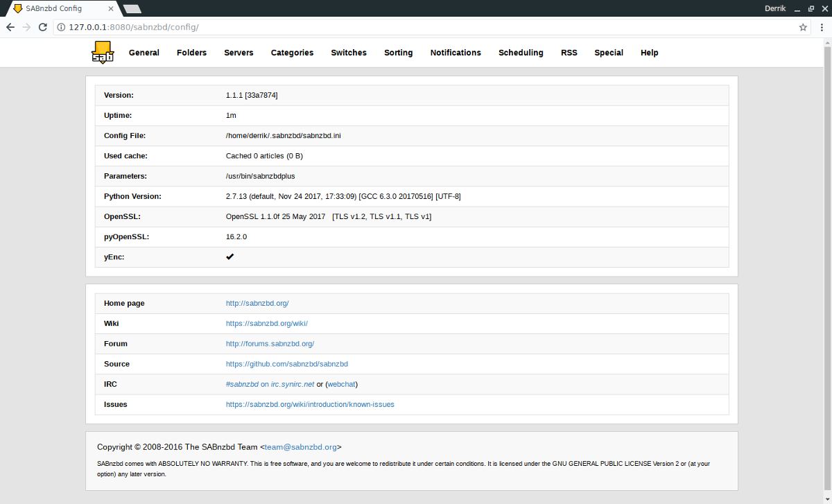Viewport: 832px width, 504px height.
Task: Click the address bar URL field
Action: click(x=430, y=27)
